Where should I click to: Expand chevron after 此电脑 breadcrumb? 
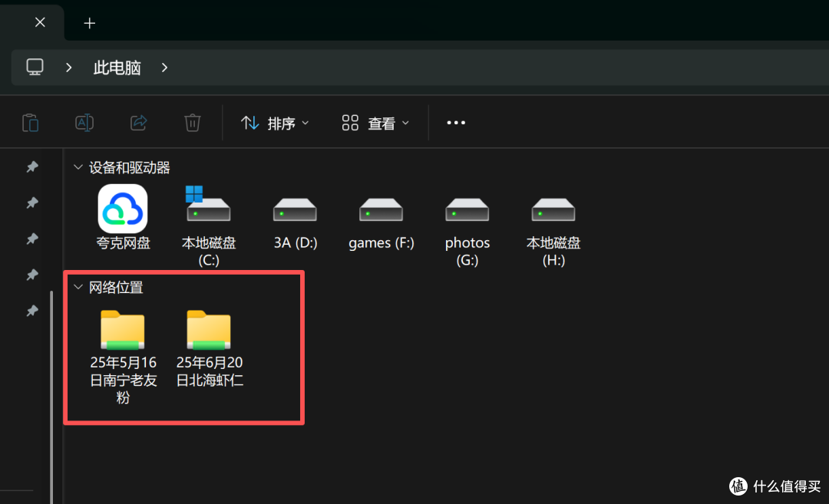point(164,68)
